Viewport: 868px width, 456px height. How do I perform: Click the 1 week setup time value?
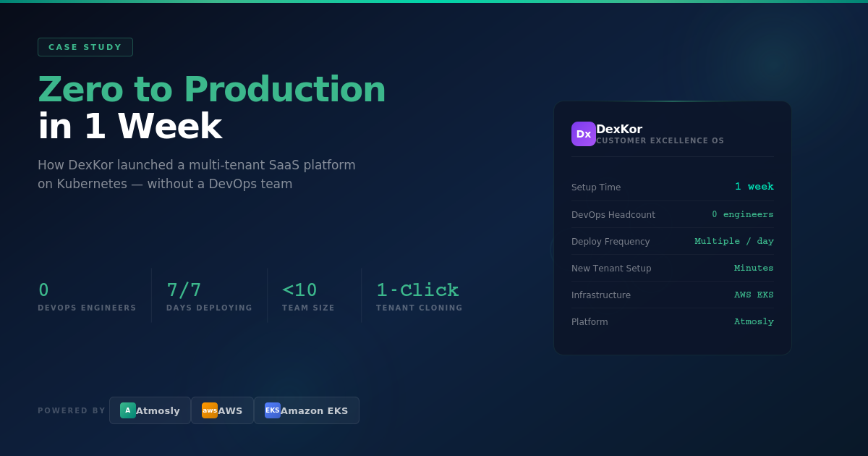click(x=754, y=186)
